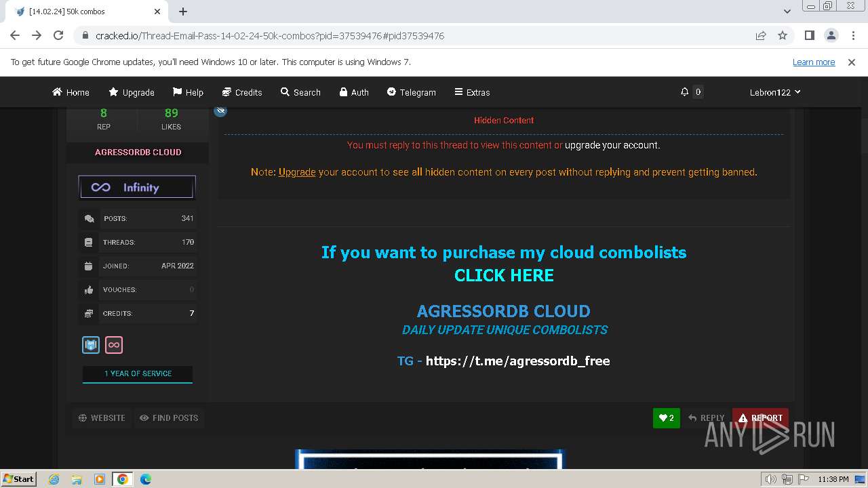868x488 pixels.
Task: Open the AGRESSORDB CLOUD heading link
Action: tap(503, 311)
